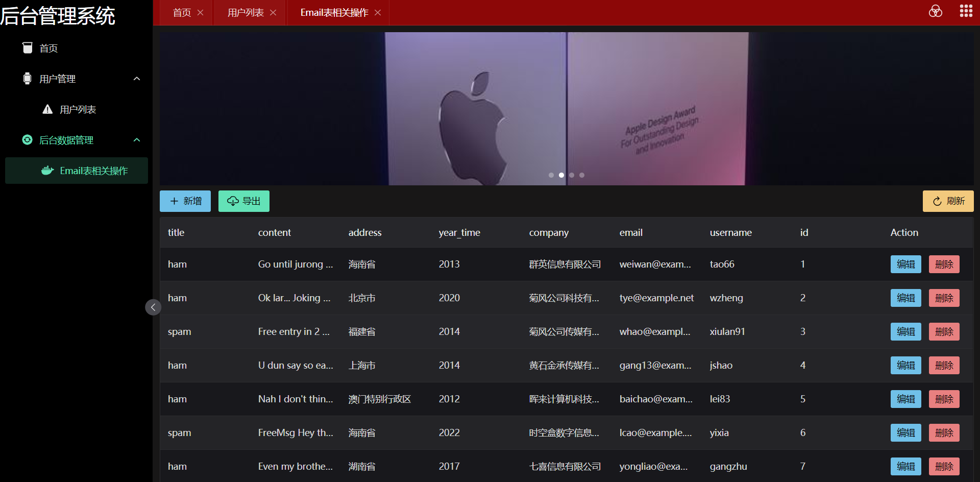This screenshot has height=482, width=980.
Task: Click the 用户列表 warning triangle icon
Action: pyautogui.click(x=47, y=109)
